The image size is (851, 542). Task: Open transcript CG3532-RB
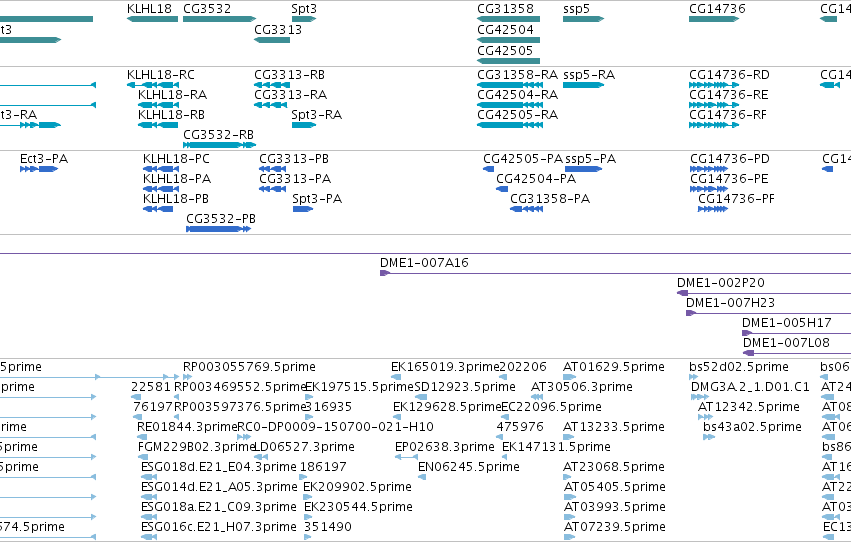coord(219,145)
